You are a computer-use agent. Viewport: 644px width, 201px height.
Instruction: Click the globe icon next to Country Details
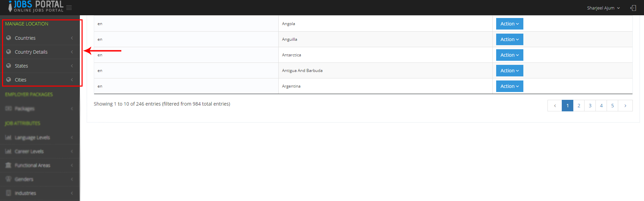pyautogui.click(x=9, y=52)
